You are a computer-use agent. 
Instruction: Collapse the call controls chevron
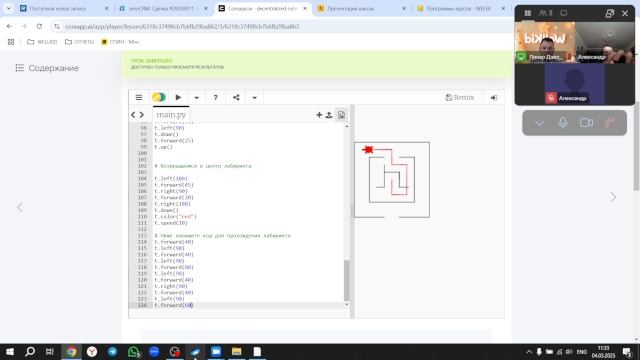pyautogui.click(x=540, y=123)
